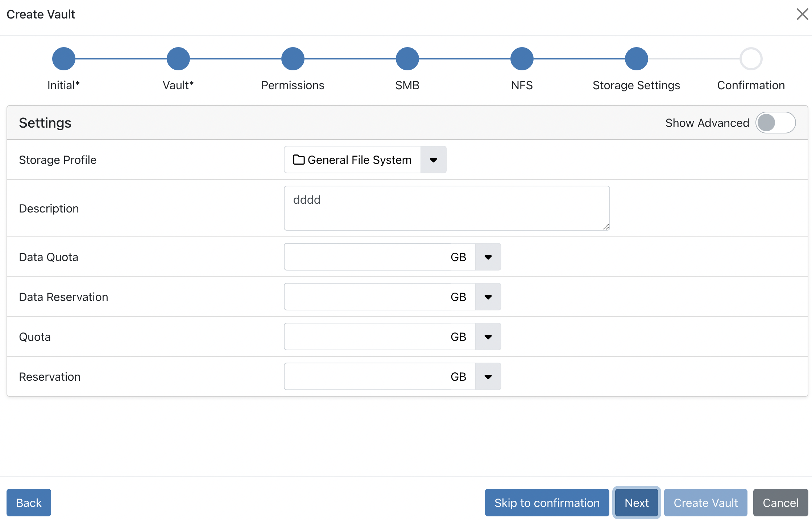Cancel the vault creation
This screenshot has width=812, height=520.
click(780, 503)
